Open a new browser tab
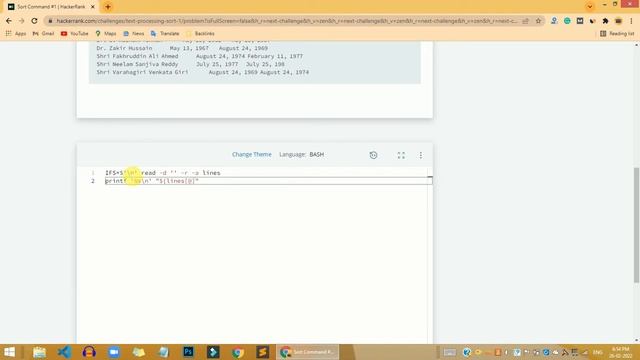 [x=108, y=7]
